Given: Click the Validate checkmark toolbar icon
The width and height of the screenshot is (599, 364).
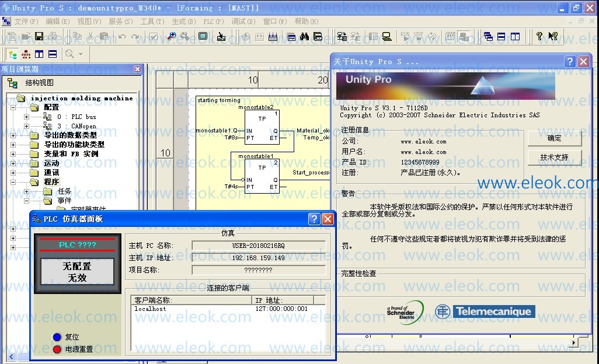Looking at the screenshot, I should pyautogui.click(x=154, y=36).
